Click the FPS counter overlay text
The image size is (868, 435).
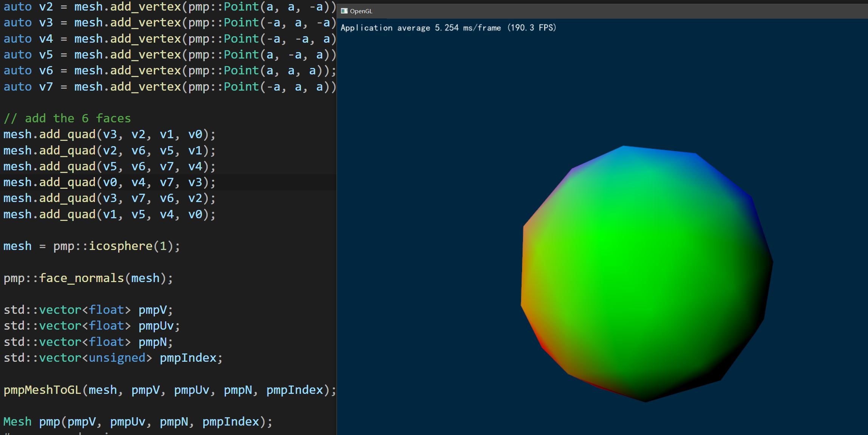click(448, 27)
